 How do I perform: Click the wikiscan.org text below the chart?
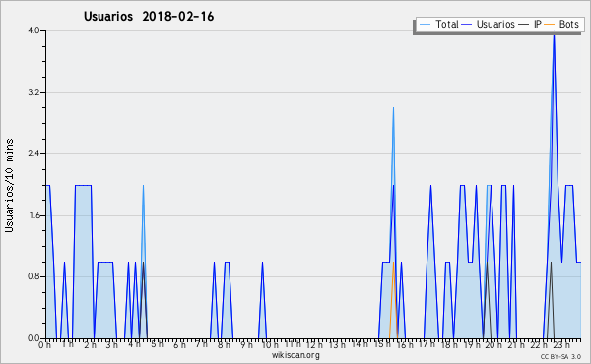coord(295,355)
